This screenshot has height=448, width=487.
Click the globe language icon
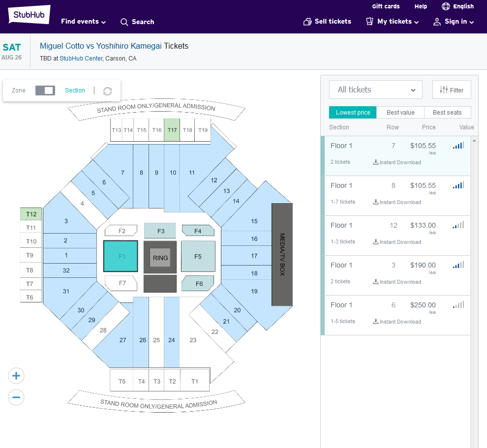coord(446,6)
